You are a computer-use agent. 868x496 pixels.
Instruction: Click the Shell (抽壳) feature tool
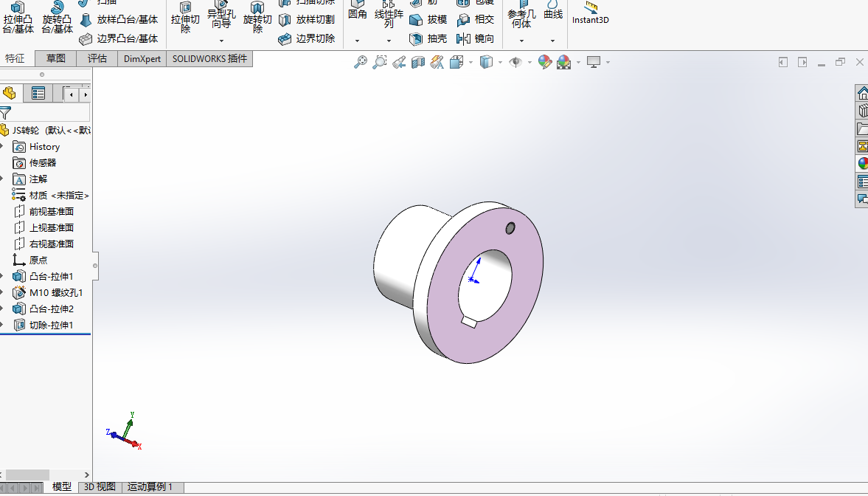pos(428,39)
